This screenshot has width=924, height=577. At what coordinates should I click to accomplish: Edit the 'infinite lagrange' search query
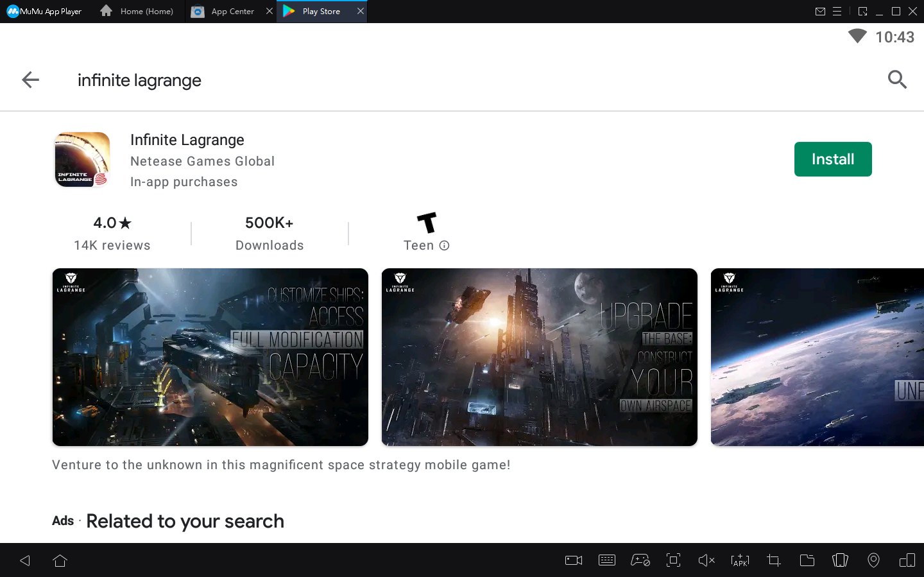(x=139, y=80)
